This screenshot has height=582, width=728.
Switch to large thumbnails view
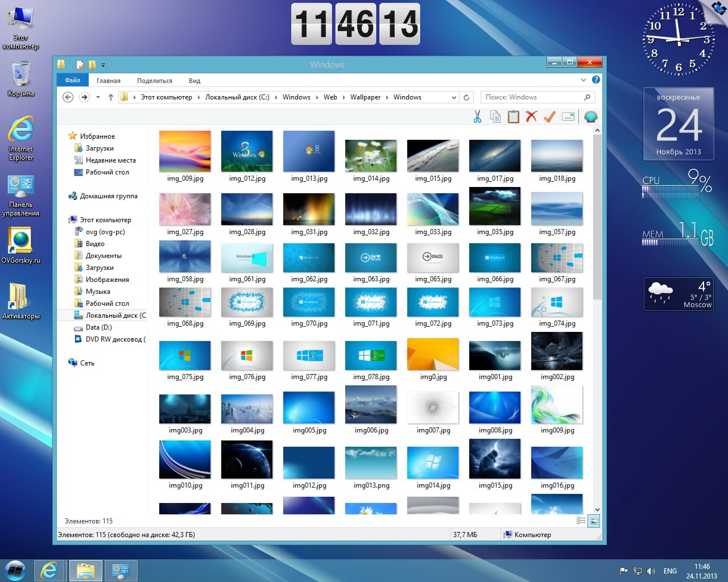click(594, 521)
